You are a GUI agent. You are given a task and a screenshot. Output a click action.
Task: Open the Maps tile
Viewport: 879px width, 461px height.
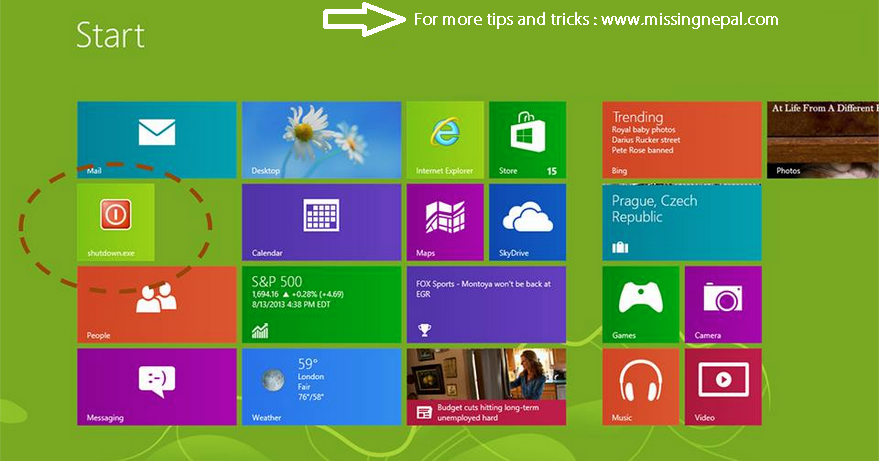[445, 222]
